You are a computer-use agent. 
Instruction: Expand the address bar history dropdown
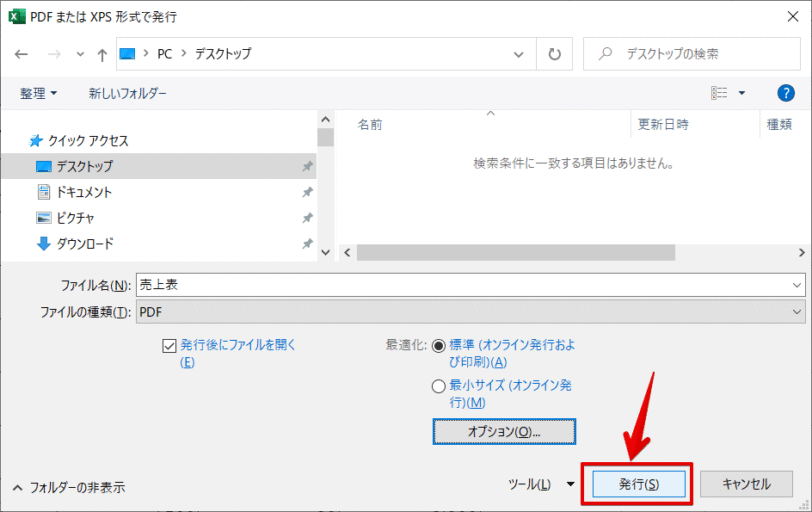(518, 54)
